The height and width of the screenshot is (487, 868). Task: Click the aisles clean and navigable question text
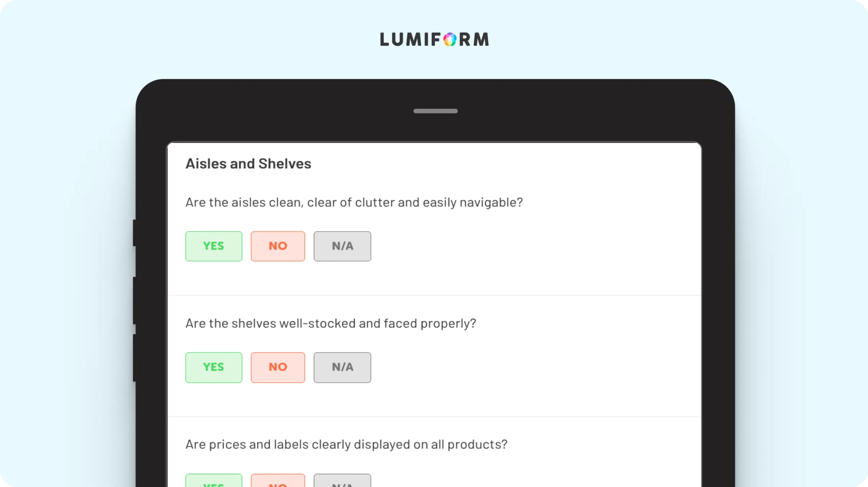pyautogui.click(x=354, y=202)
